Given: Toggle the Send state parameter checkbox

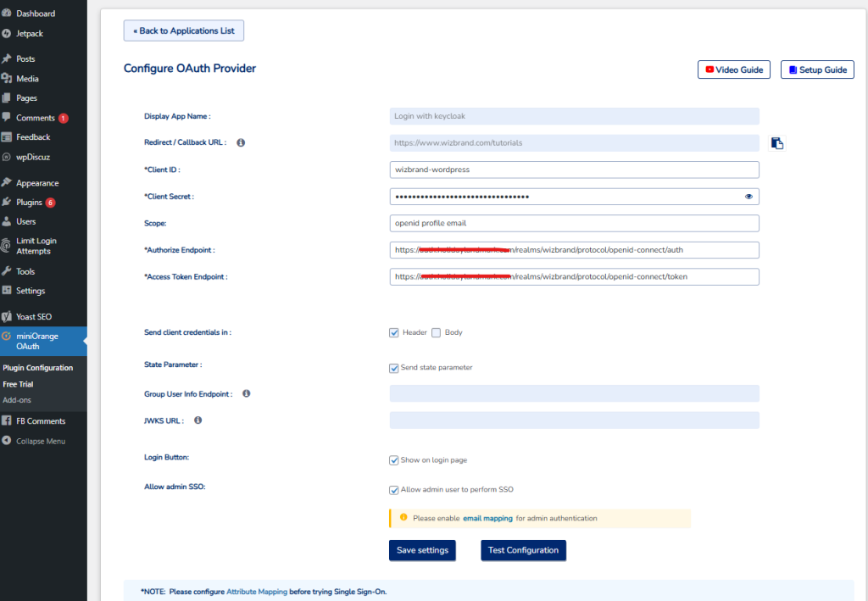Looking at the screenshot, I should coord(394,368).
